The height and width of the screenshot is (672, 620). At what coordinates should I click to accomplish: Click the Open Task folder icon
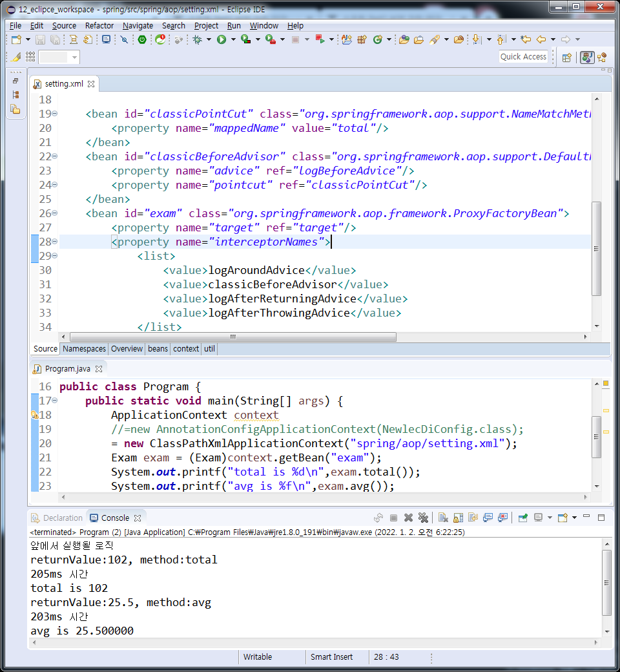[x=418, y=40]
